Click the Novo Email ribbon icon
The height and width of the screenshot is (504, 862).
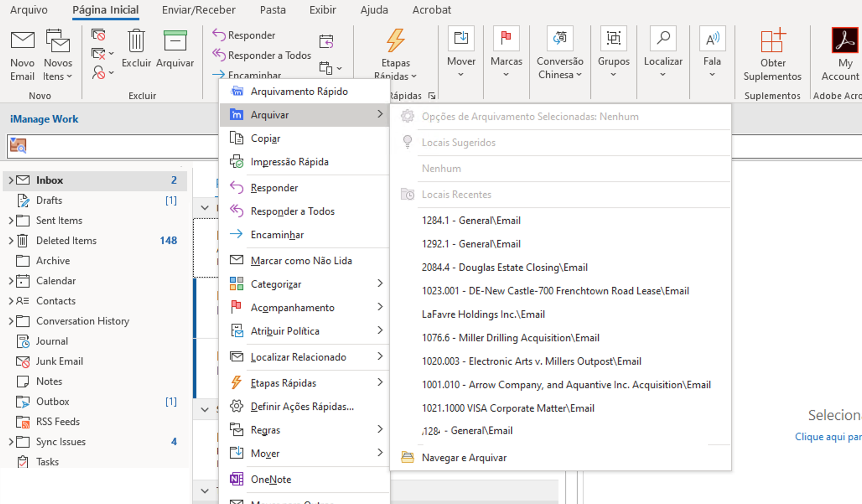(22, 41)
